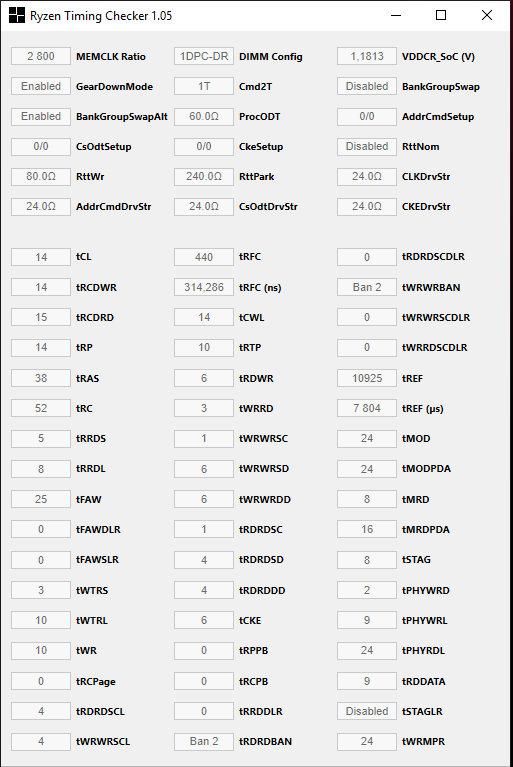Click the tWRWRSCL label text
The width and height of the screenshot is (513, 767).
[103, 742]
